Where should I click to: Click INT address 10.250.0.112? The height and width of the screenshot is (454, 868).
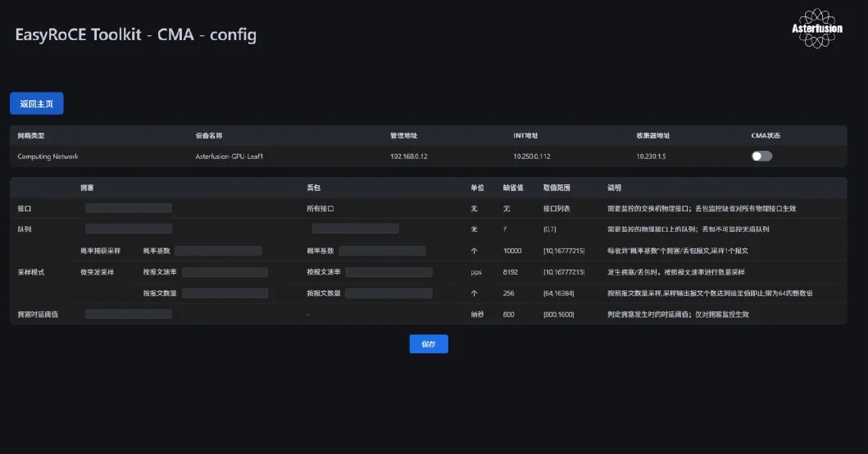pos(531,157)
